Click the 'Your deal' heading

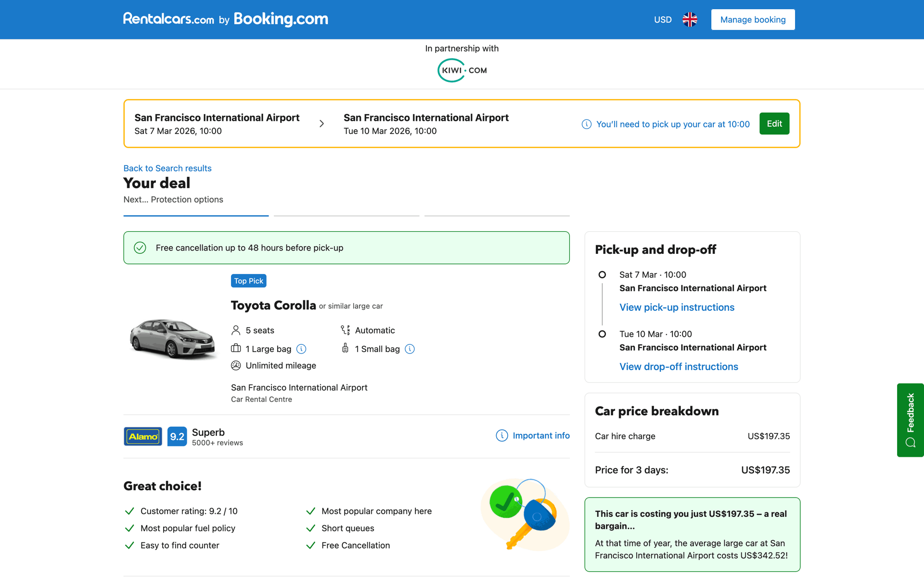tap(157, 183)
